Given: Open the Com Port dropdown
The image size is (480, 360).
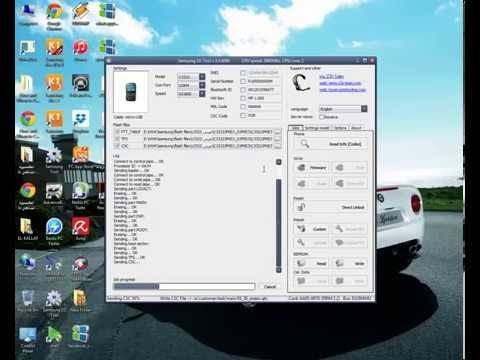Looking at the screenshot, I should tap(202, 85).
